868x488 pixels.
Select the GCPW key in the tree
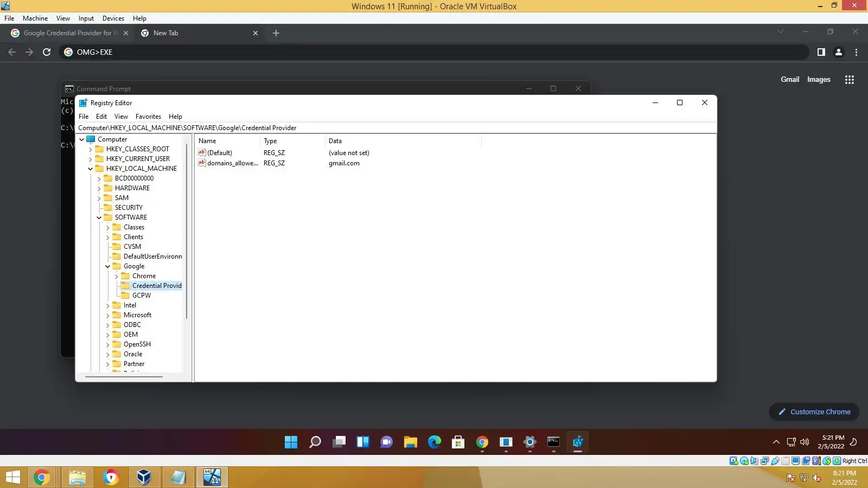(x=142, y=296)
